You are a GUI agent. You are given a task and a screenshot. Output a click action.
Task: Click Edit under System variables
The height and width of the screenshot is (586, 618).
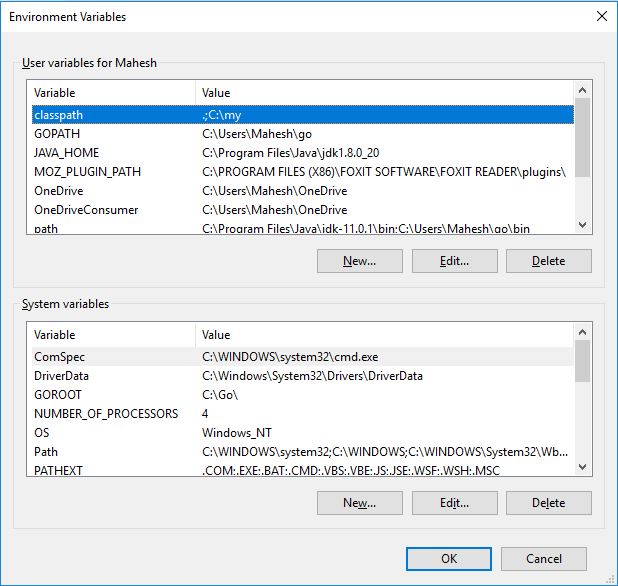pos(454,503)
